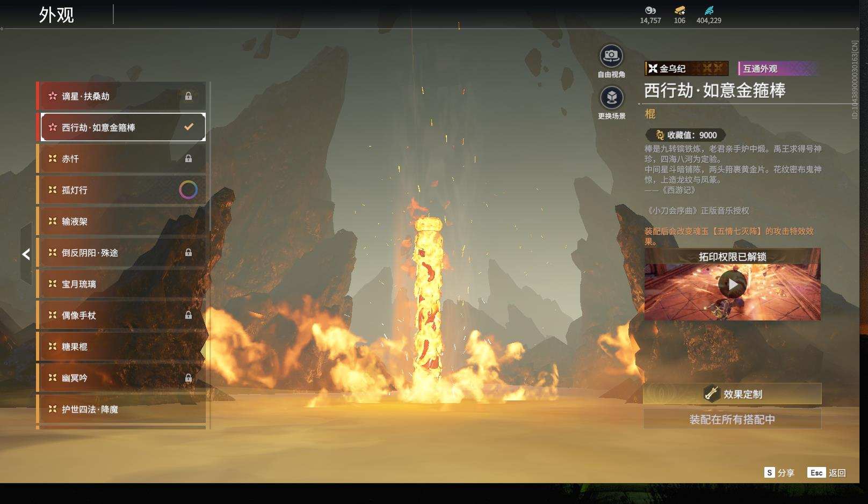This screenshot has width=868, height=504.
Task: Click the rarity icon beside 倒反阴阳·殊途
Action: [x=52, y=252]
